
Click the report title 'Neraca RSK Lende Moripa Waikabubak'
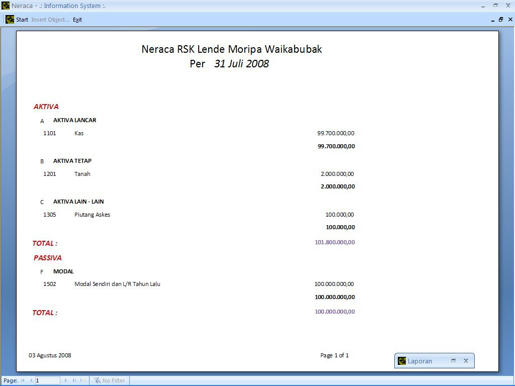point(232,49)
